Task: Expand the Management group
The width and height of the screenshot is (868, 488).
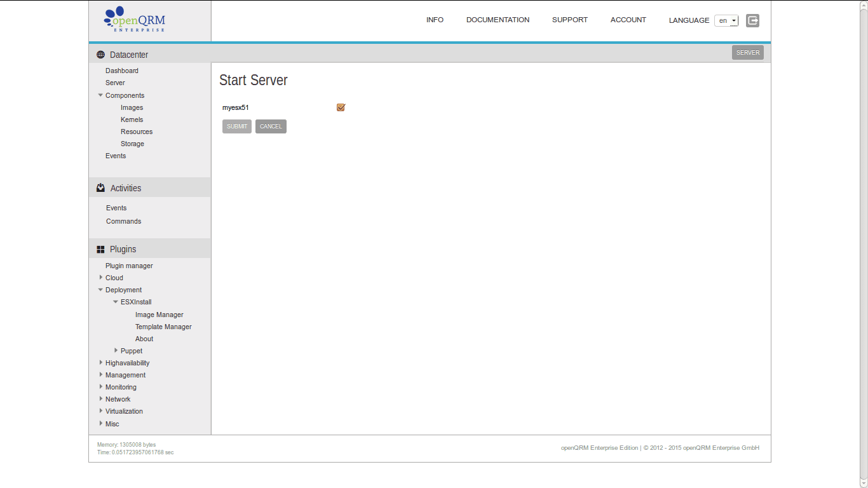Action: pyautogui.click(x=100, y=375)
